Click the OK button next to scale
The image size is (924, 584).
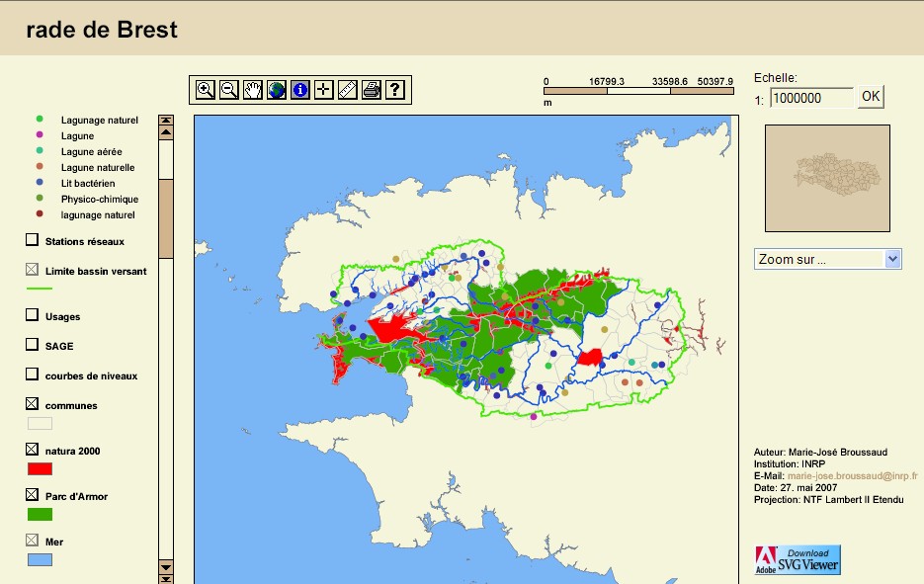pos(870,97)
